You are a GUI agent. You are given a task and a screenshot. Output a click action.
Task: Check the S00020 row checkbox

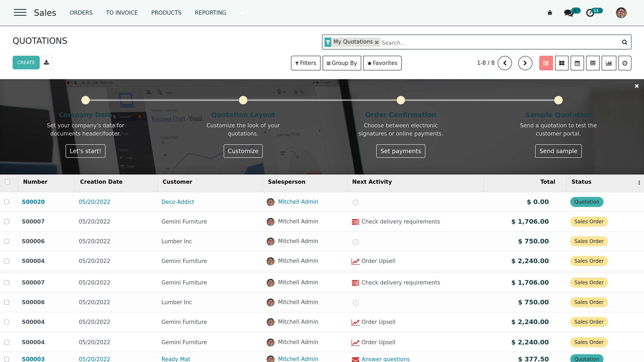pyautogui.click(x=7, y=202)
